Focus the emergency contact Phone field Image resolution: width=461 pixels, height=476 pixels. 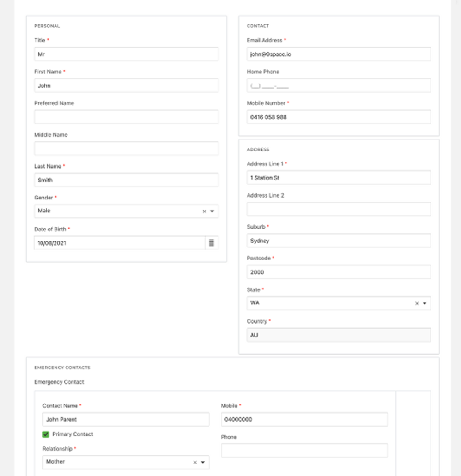[x=304, y=450]
